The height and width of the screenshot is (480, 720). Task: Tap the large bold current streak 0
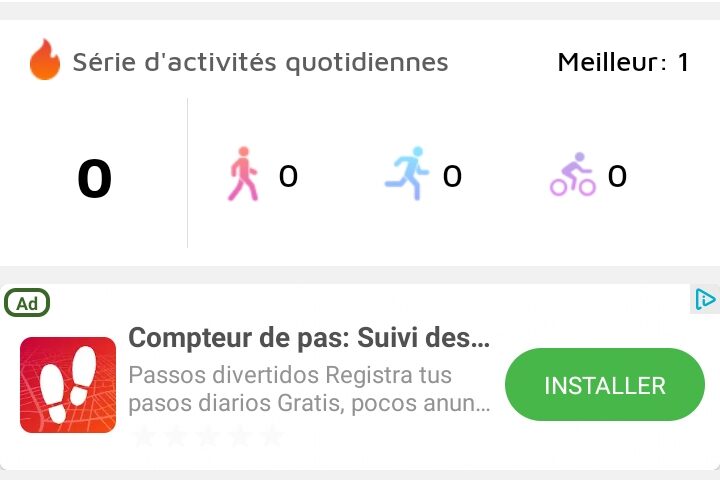click(95, 179)
